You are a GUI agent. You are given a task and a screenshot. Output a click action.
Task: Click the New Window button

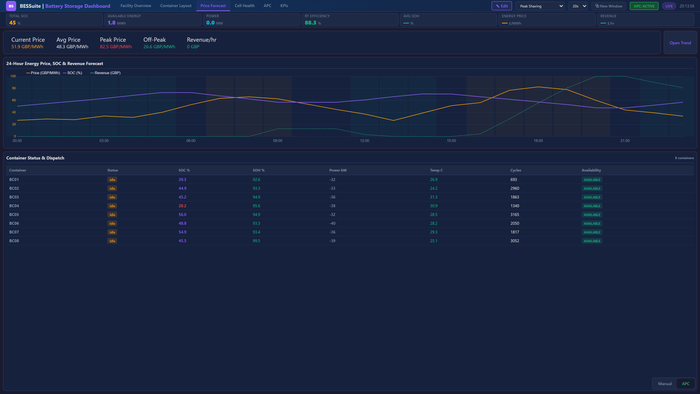click(x=608, y=6)
